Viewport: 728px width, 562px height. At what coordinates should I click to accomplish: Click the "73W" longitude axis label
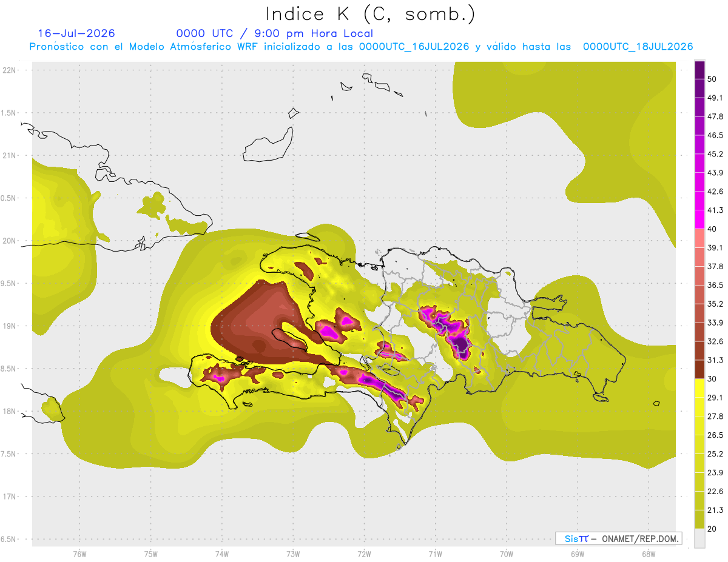click(293, 554)
